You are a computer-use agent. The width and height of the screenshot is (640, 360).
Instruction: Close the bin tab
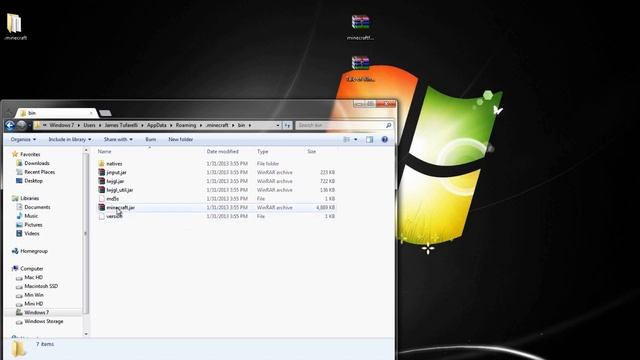coord(91,113)
